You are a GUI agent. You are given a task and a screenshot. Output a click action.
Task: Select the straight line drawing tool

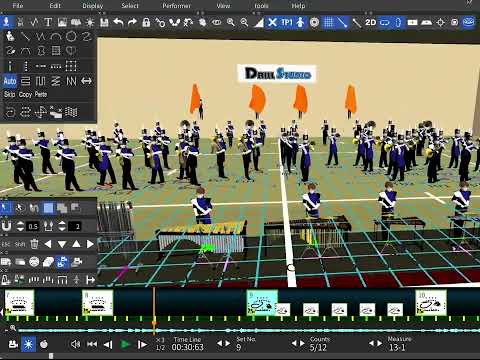25,36
